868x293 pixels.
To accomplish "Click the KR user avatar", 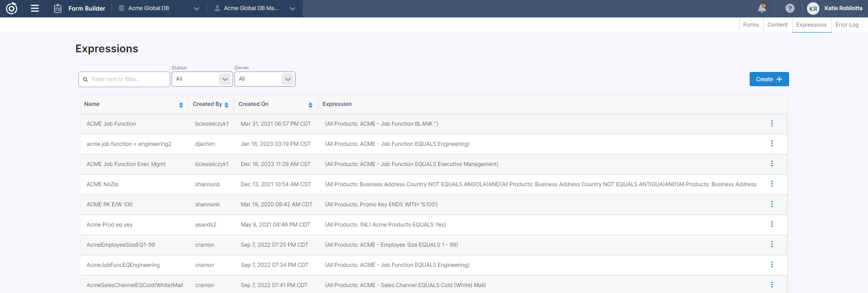I will (x=813, y=8).
